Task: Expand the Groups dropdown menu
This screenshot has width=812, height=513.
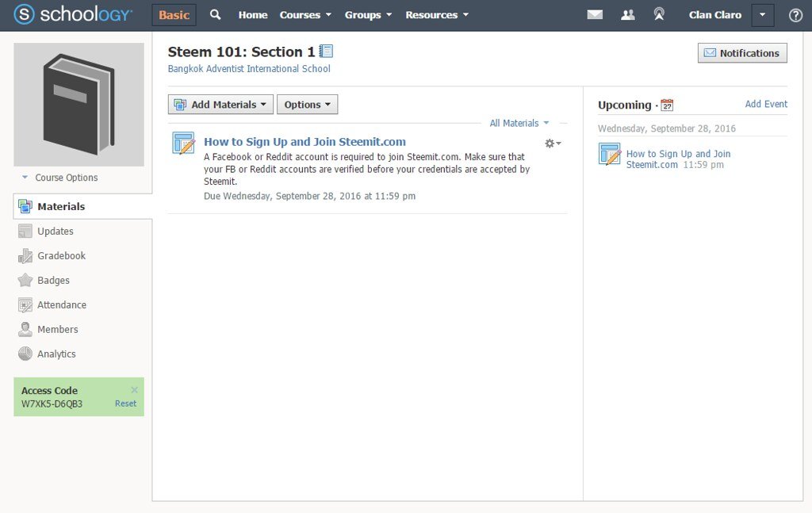Action: tap(368, 15)
